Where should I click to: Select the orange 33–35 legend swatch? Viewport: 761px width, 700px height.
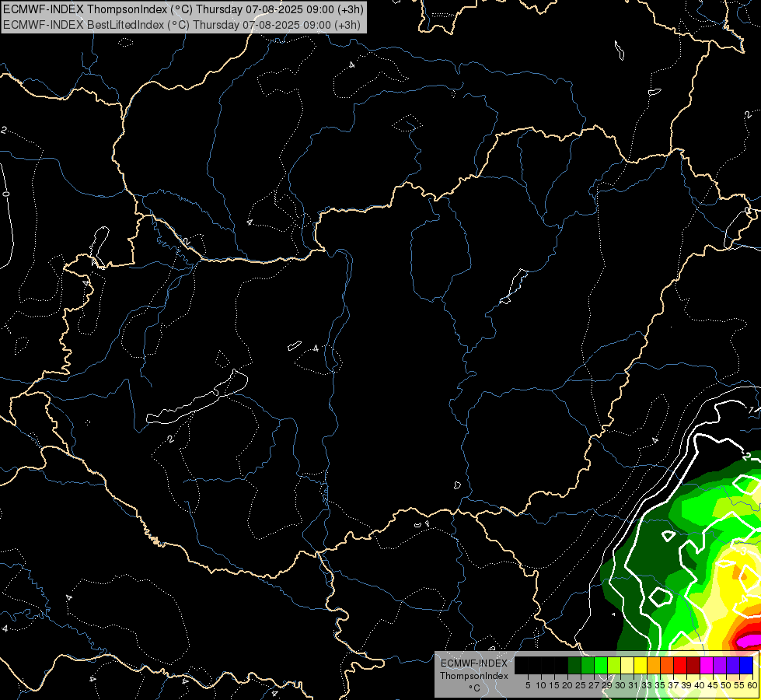click(x=654, y=666)
